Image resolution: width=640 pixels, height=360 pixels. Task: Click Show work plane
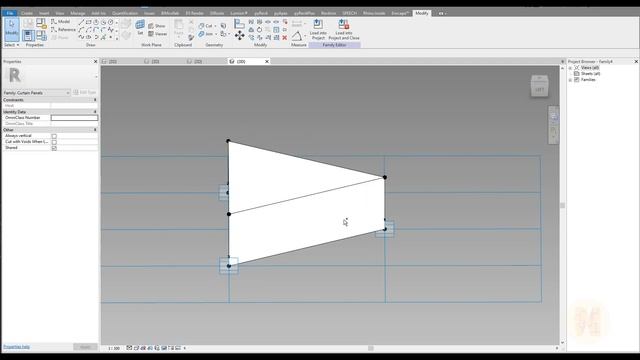pyautogui.click(x=157, y=26)
